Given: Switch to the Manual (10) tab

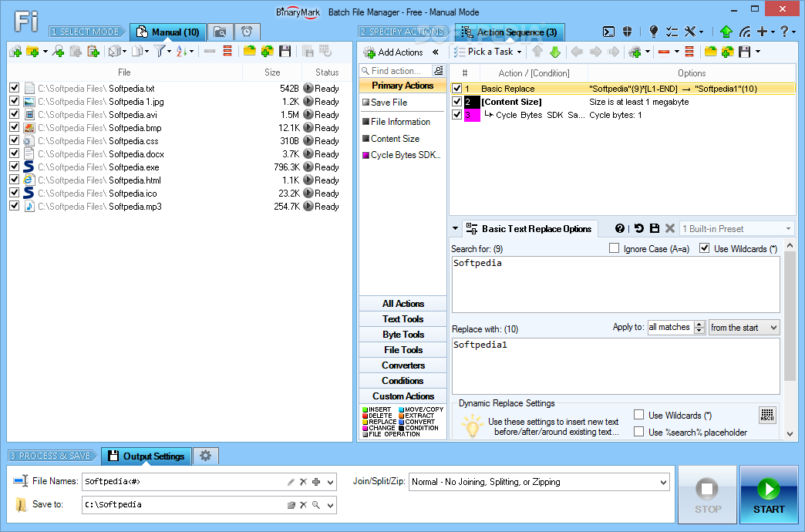Looking at the screenshot, I should click(x=168, y=32).
